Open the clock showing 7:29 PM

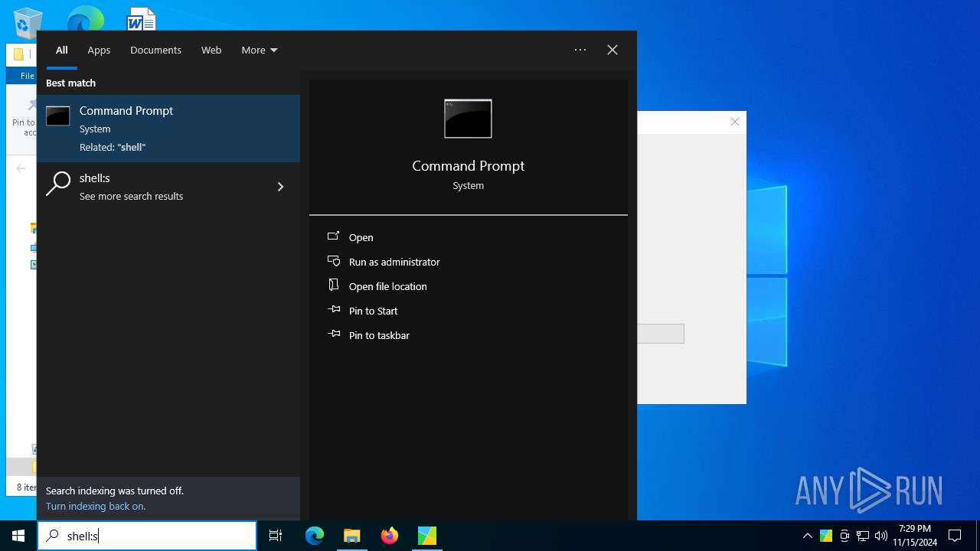915,536
